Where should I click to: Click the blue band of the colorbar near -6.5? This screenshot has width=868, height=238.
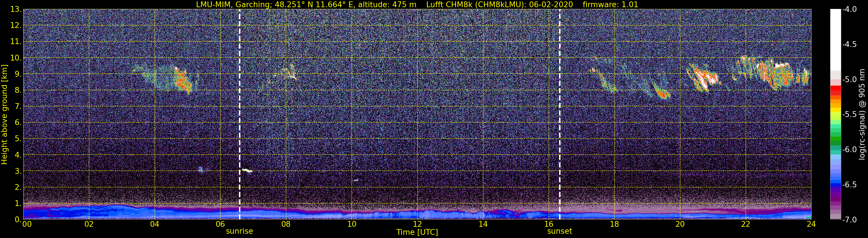click(x=835, y=184)
